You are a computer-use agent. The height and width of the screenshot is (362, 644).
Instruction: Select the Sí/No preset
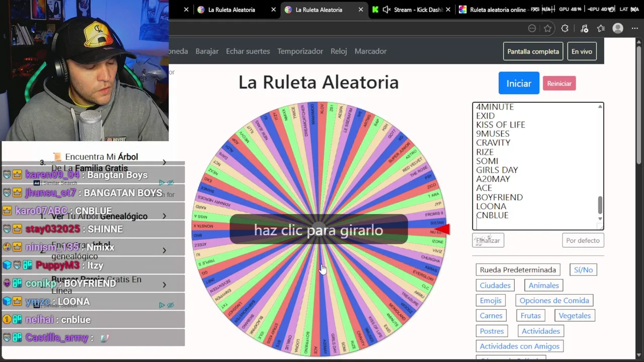pyautogui.click(x=583, y=270)
